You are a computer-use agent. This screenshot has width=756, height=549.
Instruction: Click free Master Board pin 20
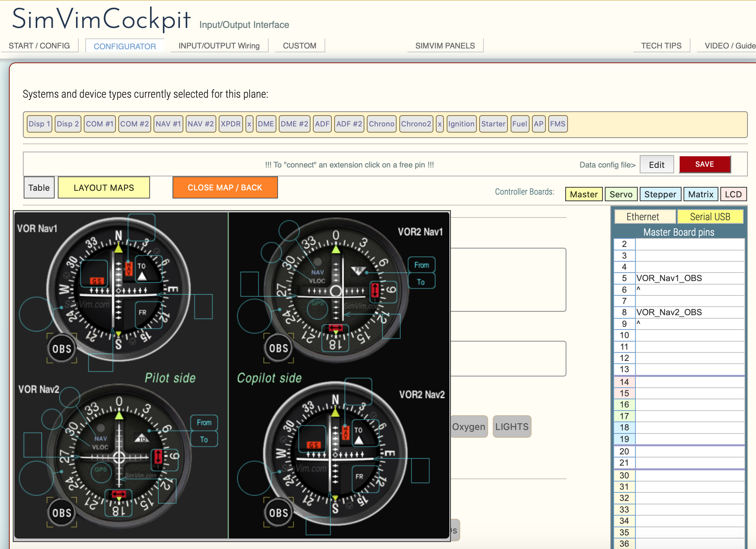click(x=690, y=451)
